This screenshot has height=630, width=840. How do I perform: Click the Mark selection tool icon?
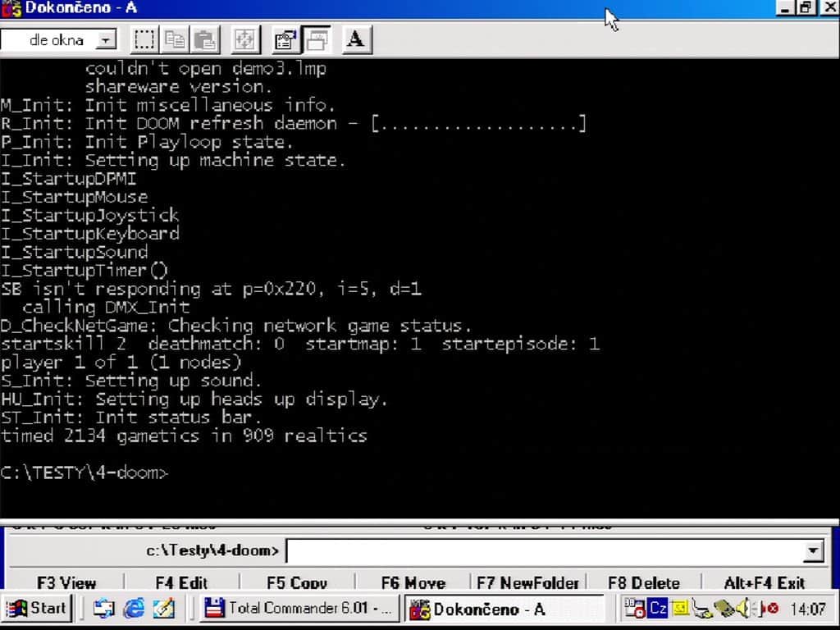[x=144, y=39]
